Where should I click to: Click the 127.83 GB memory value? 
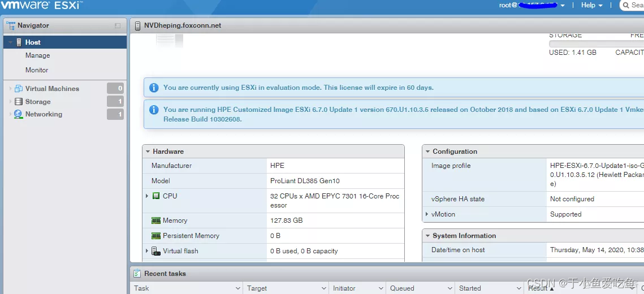point(286,220)
